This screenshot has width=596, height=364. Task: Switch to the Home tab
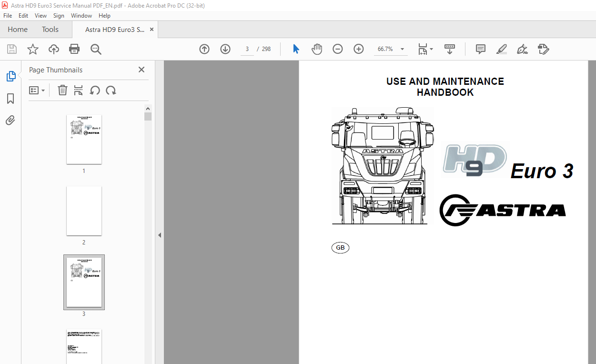[x=18, y=30]
